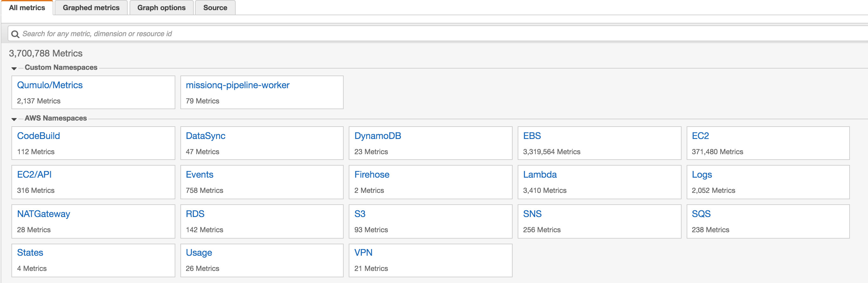Open the Logs namespace
The height and width of the screenshot is (283, 868).
click(702, 174)
